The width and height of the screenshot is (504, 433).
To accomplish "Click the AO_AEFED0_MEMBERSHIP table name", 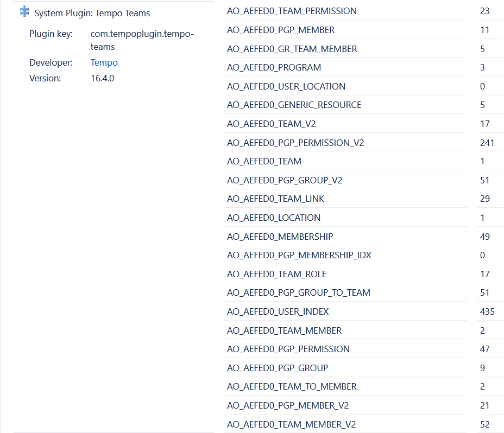I will coord(280,237).
